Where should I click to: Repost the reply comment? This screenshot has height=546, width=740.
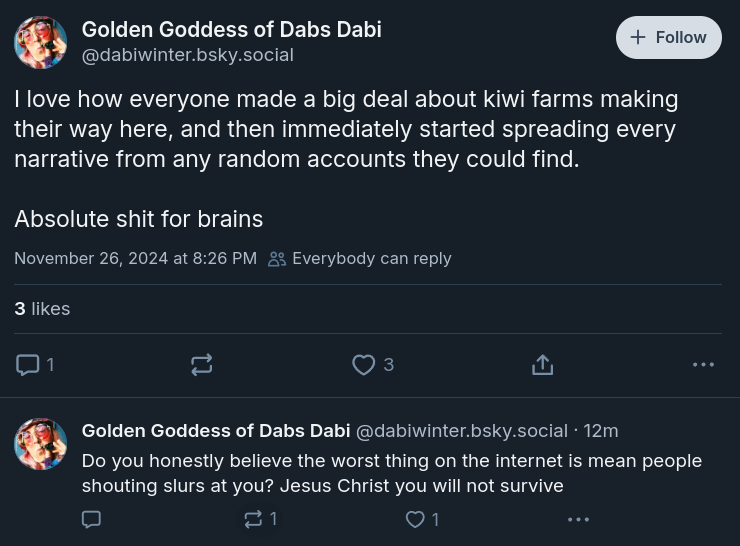pyautogui.click(x=254, y=519)
